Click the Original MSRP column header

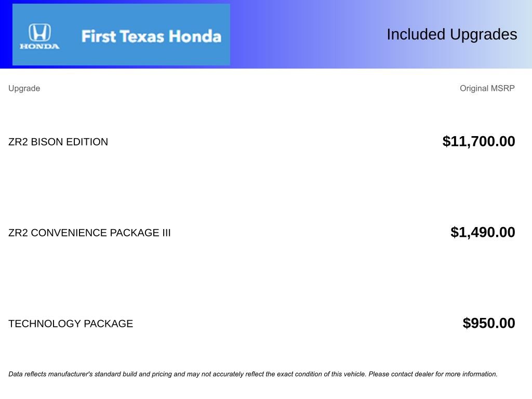point(487,88)
